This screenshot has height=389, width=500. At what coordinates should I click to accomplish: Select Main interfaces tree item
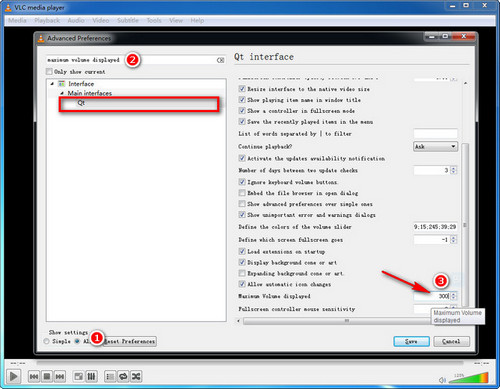90,93
